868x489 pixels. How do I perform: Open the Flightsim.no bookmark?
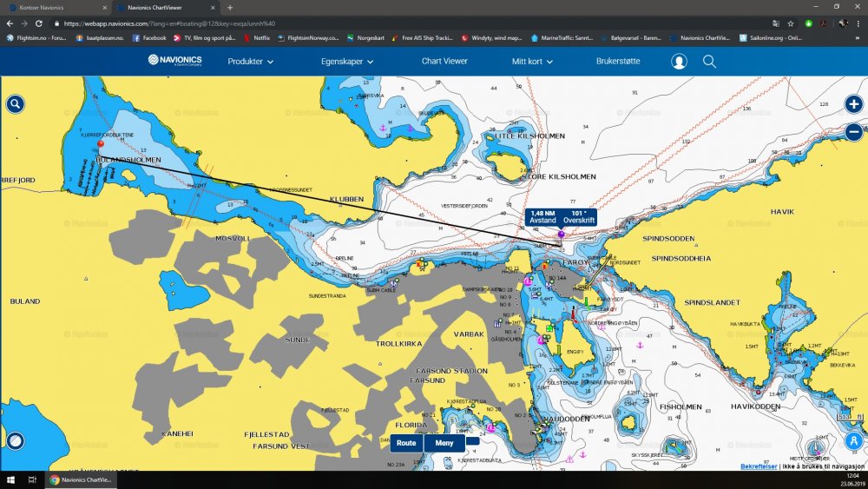tap(36, 38)
